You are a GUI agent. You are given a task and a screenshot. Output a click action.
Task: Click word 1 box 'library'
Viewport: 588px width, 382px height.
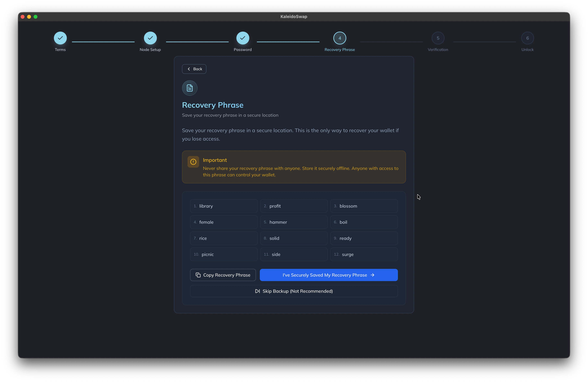224,206
